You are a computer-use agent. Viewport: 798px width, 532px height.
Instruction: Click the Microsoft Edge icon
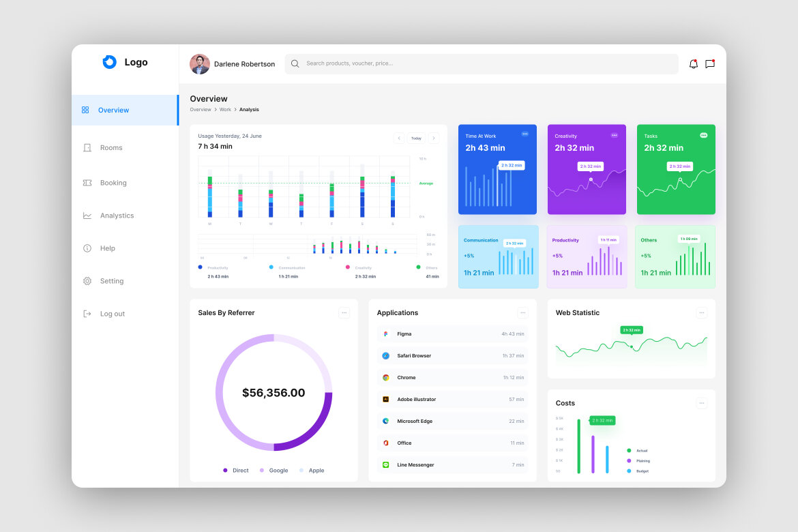click(x=386, y=421)
